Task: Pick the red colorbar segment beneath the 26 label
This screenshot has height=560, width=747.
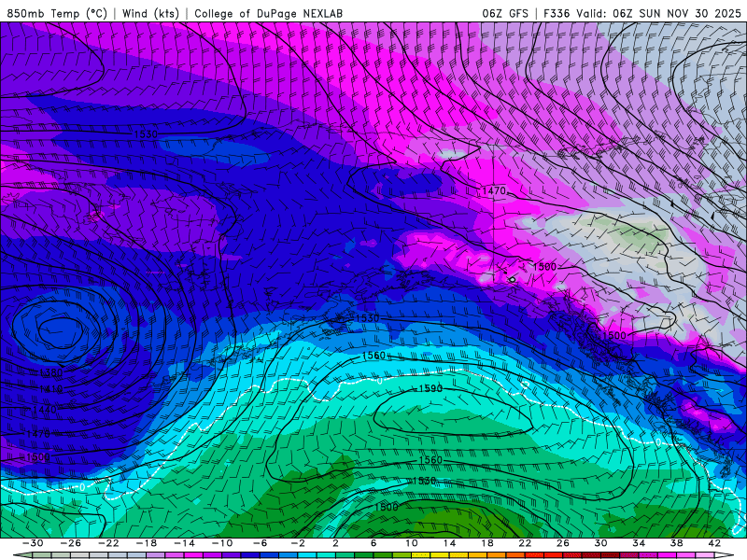Action: (x=572, y=555)
